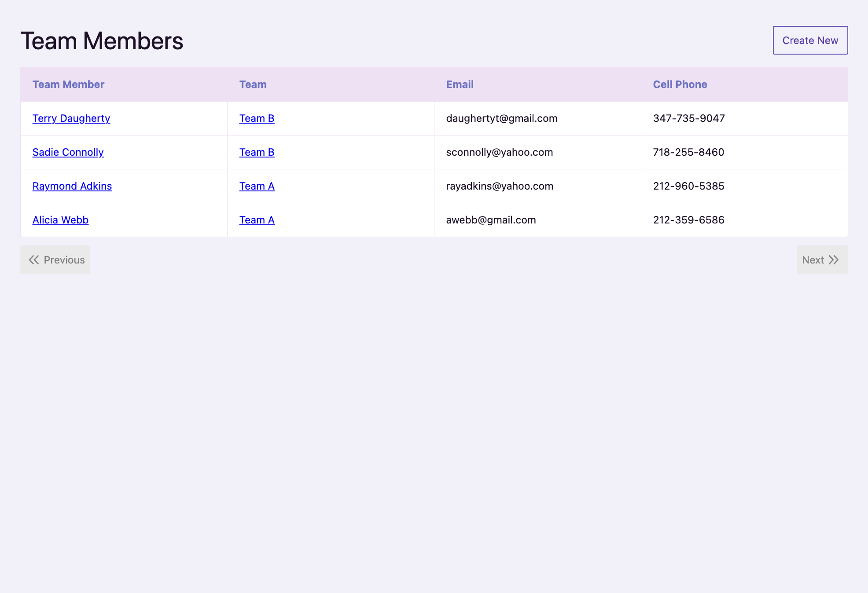Image resolution: width=868 pixels, height=593 pixels.
Task: Open Team A link for Alicia Webb
Action: coord(257,220)
